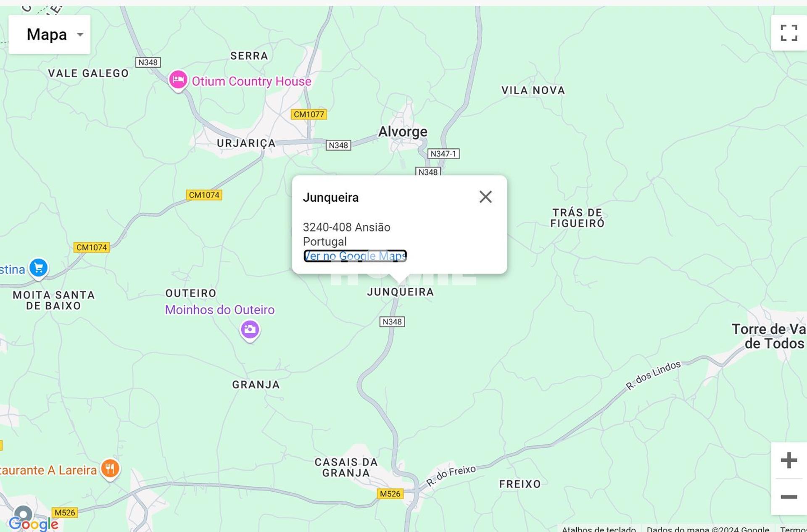The width and height of the screenshot is (807, 532).
Task: Select the Restaurante A Lareira pin
Action: 110,468
